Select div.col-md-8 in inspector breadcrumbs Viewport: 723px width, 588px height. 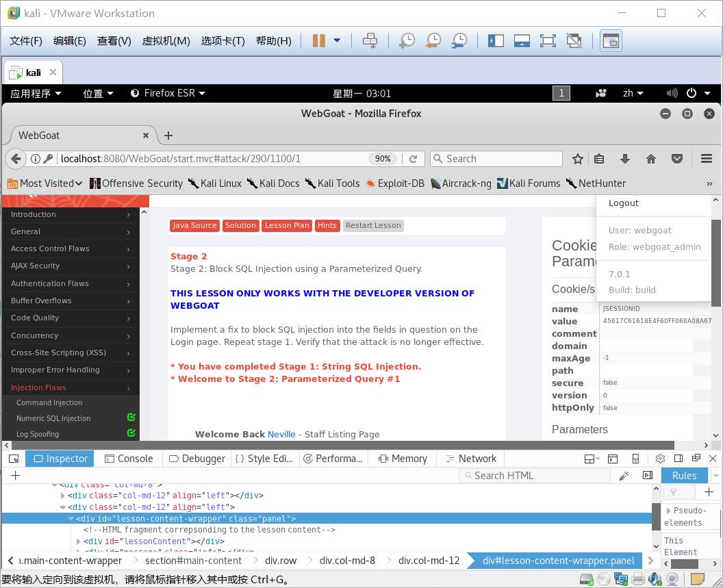[x=347, y=561]
